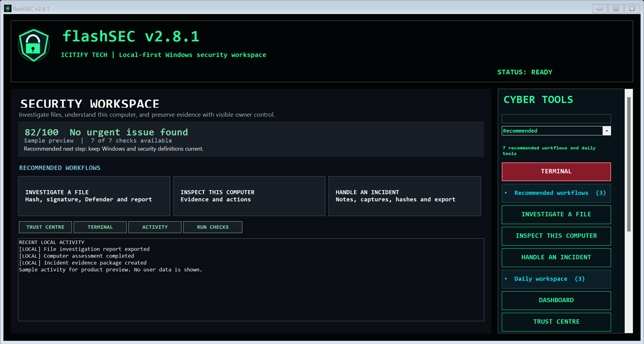Click the '7 recommended workflows and daily tools' text

(x=549, y=151)
